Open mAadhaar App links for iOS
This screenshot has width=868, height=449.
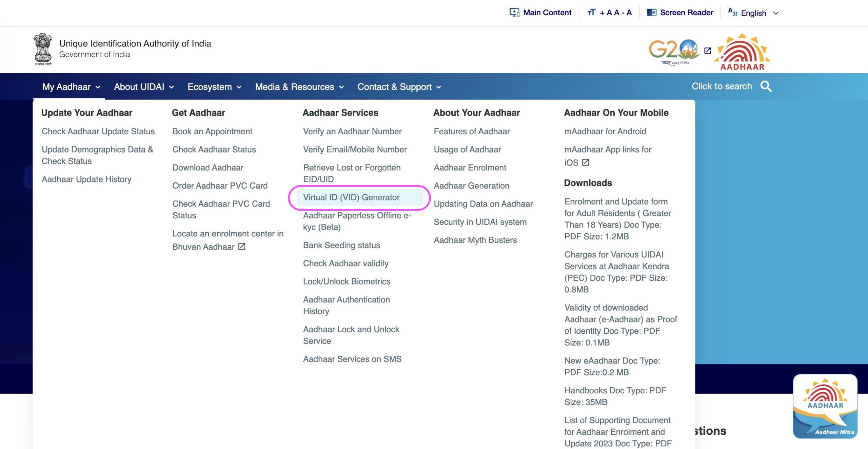(608, 156)
